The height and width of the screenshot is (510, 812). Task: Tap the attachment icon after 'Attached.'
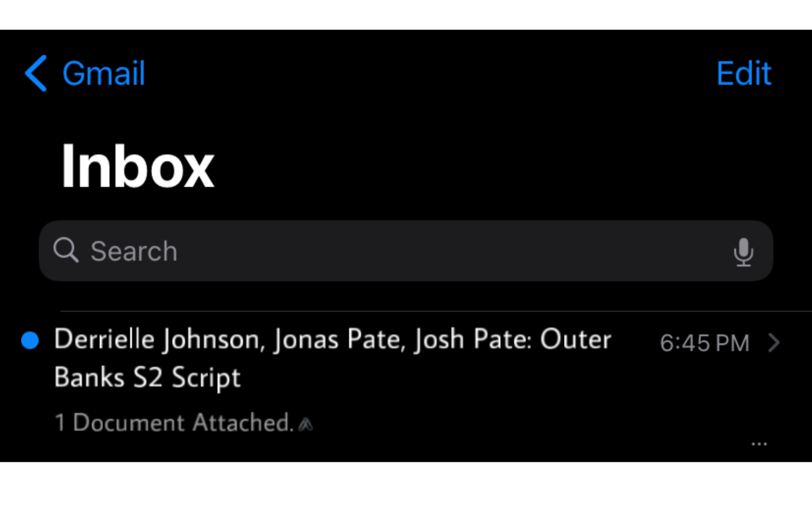(x=305, y=424)
